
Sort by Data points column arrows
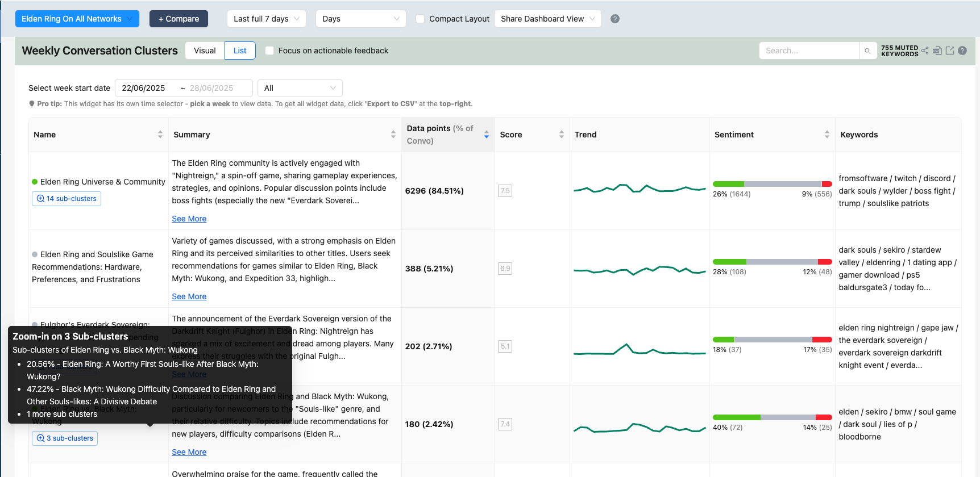[x=487, y=135]
